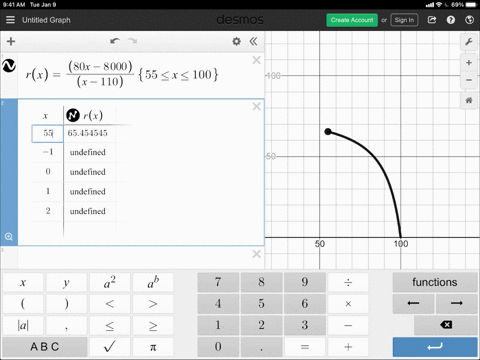Open graph settings wrench icon
Image resolution: width=480 pixels, height=360 pixels.
469,42
